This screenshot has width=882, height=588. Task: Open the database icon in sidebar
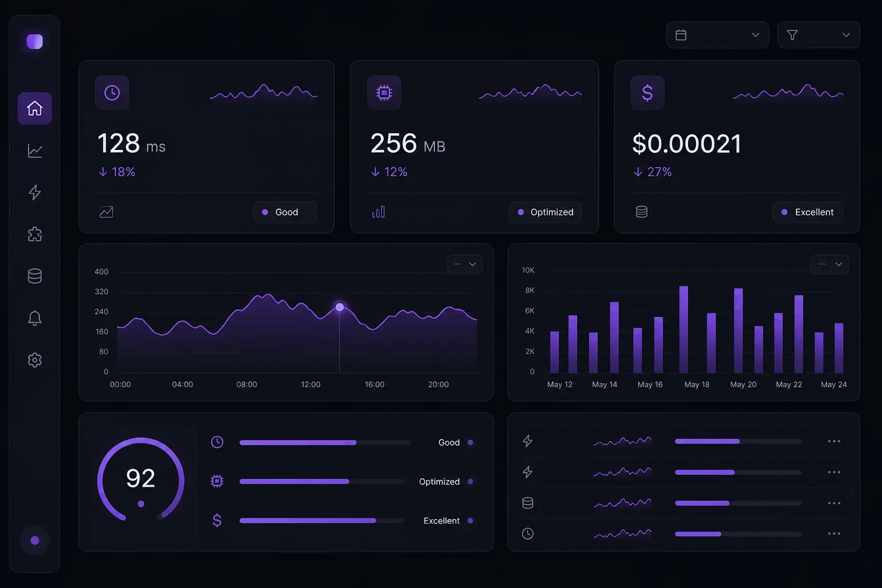(x=34, y=276)
